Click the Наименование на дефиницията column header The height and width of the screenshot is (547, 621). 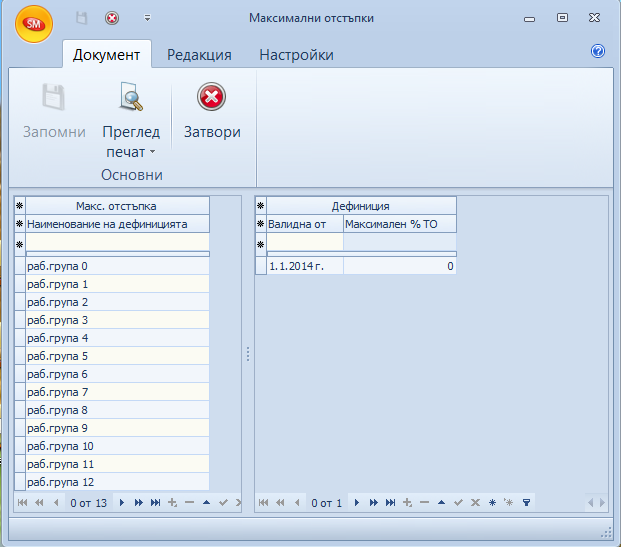coord(118,224)
